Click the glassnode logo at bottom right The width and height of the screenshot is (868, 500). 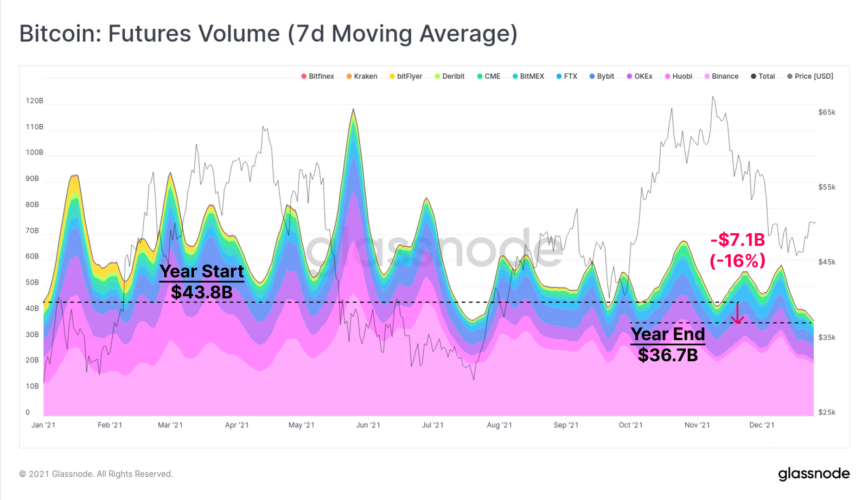click(x=814, y=474)
